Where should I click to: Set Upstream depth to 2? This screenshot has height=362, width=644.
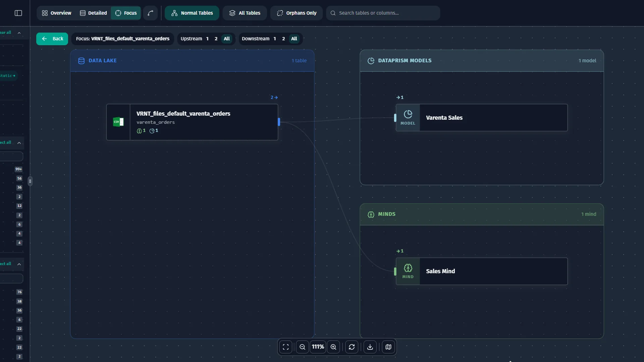point(216,39)
